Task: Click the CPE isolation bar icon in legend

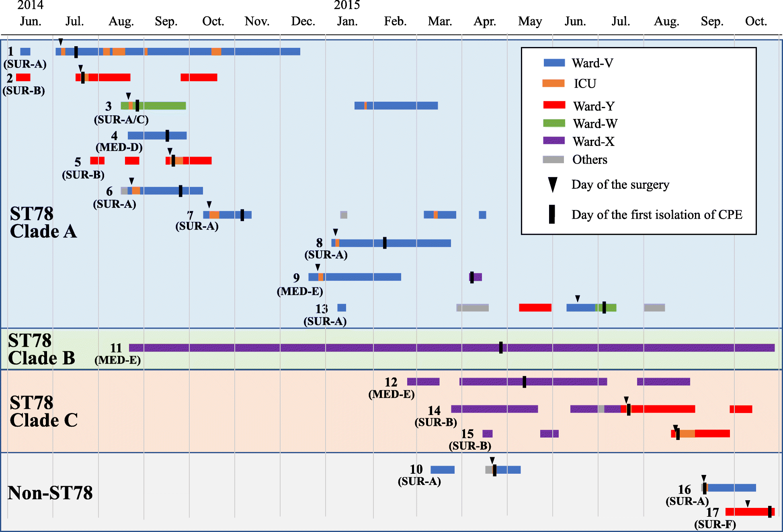Action: [x=552, y=214]
